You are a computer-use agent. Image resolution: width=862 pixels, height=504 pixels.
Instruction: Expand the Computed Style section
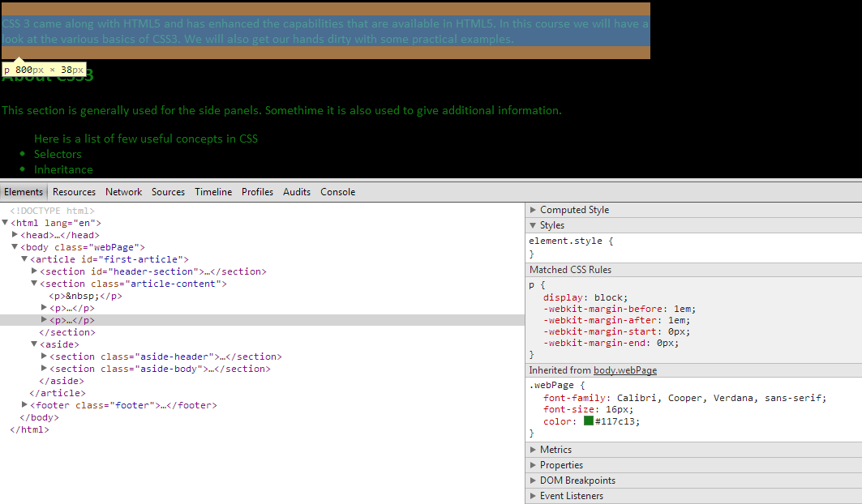[x=532, y=209]
